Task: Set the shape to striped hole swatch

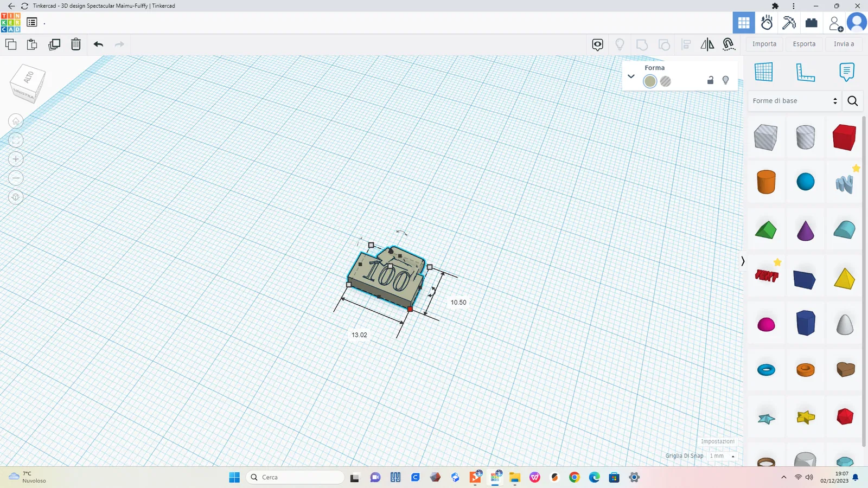Action: (666, 81)
